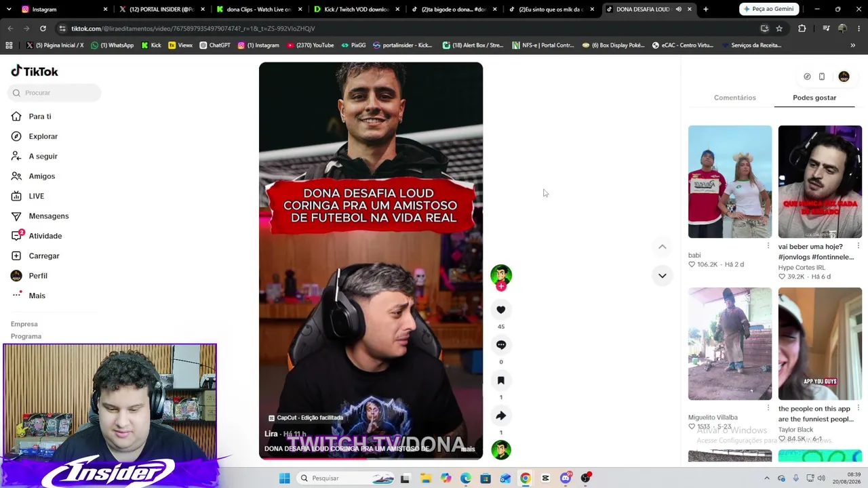
Task: Click the Peça ao Gemini button
Action: 768,9
